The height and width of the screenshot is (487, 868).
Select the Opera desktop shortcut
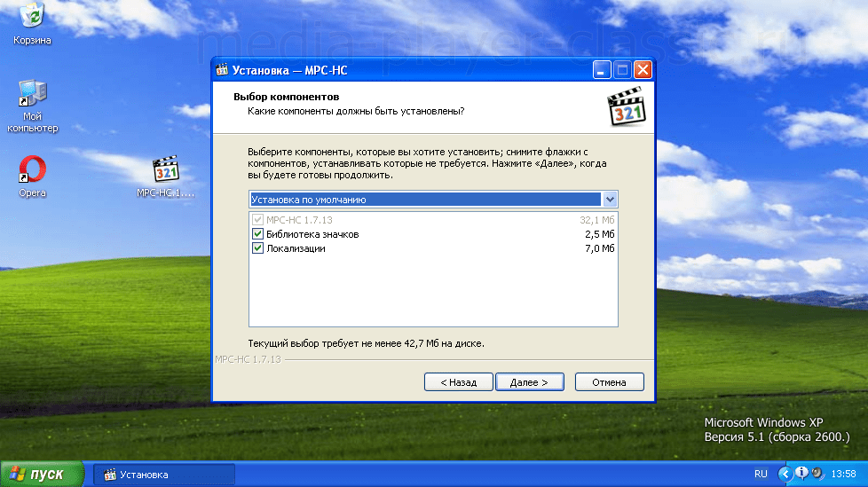(32, 177)
